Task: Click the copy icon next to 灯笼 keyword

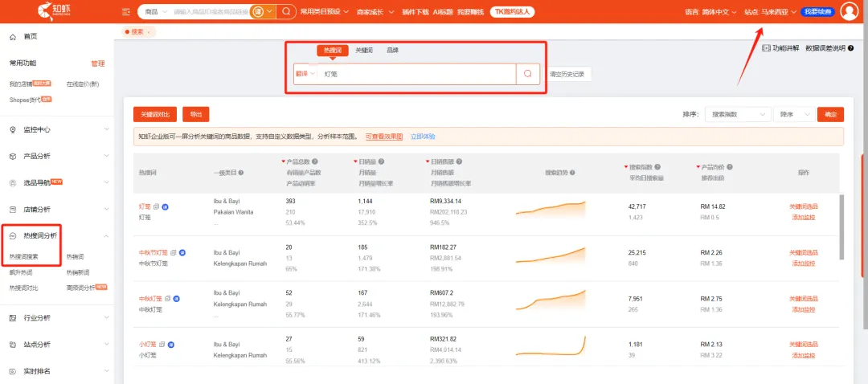Action: pos(156,206)
